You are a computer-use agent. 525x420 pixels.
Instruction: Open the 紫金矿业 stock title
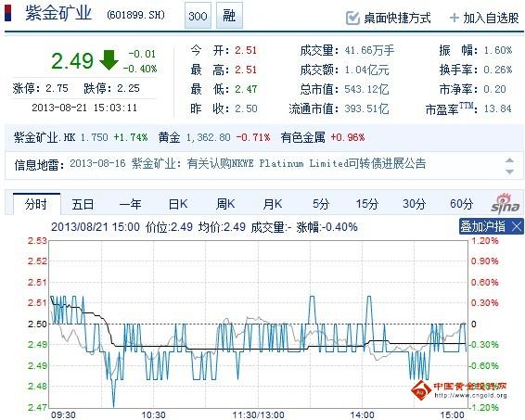tap(58, 13)
